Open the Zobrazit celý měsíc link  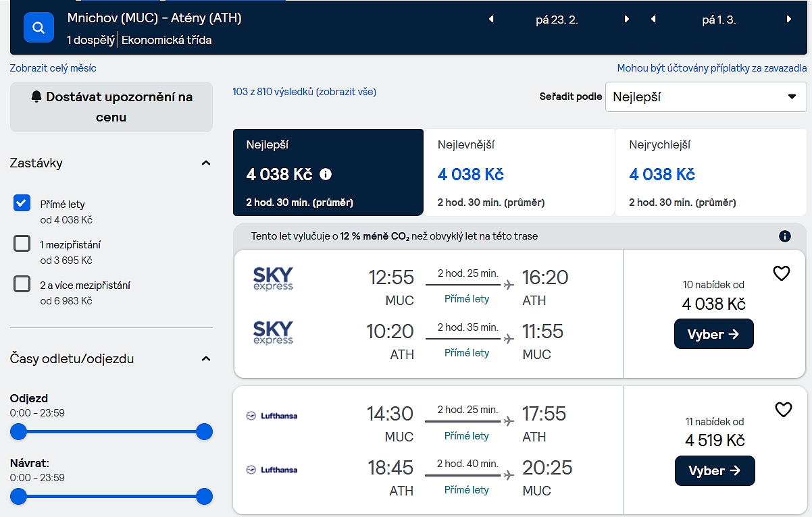(53, 68)
